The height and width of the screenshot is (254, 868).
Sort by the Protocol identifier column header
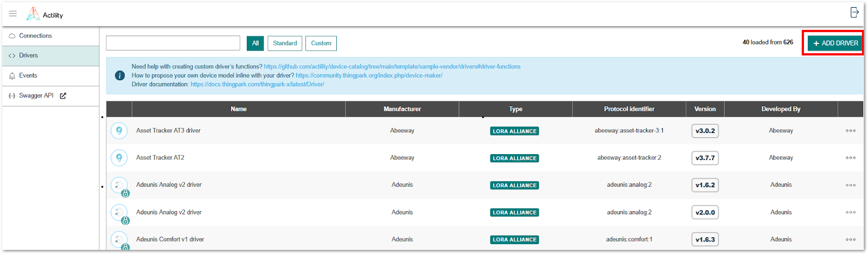(629, 109)
